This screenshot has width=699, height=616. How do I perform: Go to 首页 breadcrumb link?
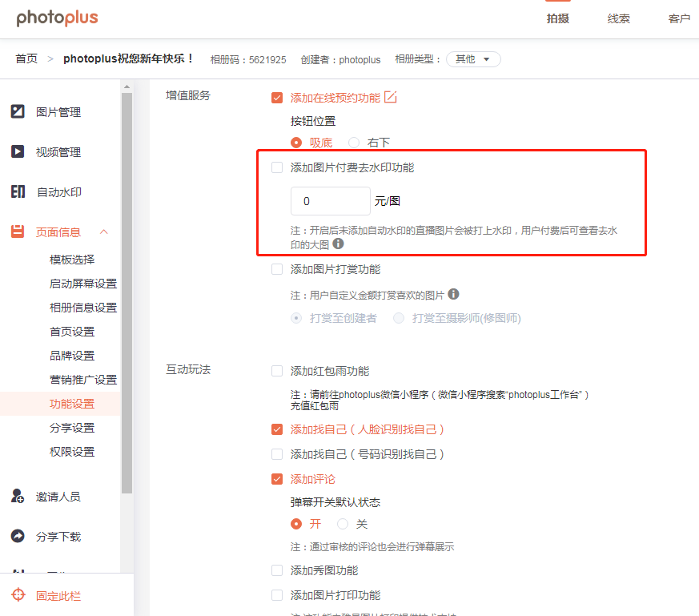coord(26,59)
